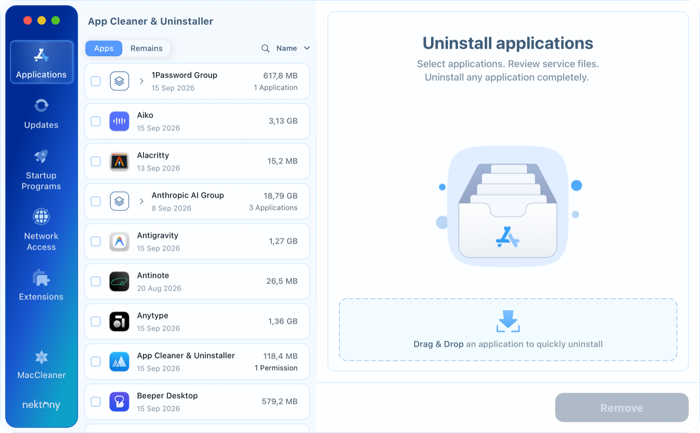Click the Beeper Desktop name text
The width and height of the screenshot is (700, 433).
167,396
